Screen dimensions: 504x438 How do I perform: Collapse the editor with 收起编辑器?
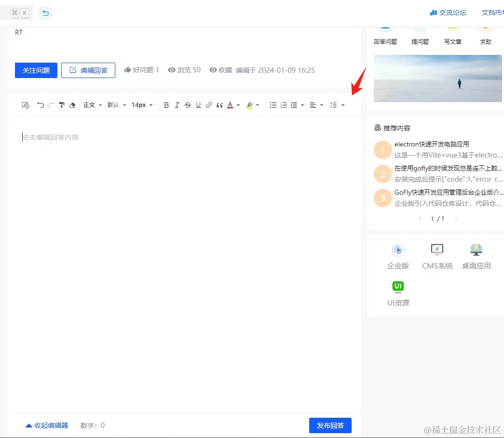pos(47,425)
